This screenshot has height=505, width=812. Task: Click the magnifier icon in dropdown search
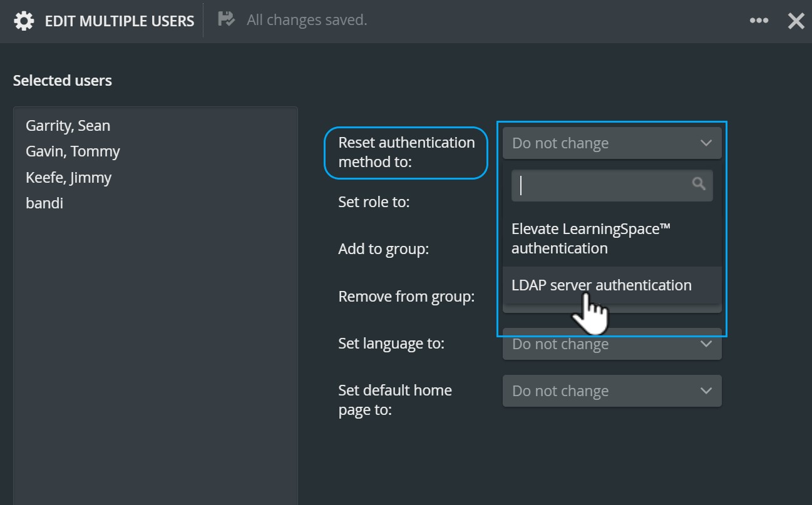[699, 184]
